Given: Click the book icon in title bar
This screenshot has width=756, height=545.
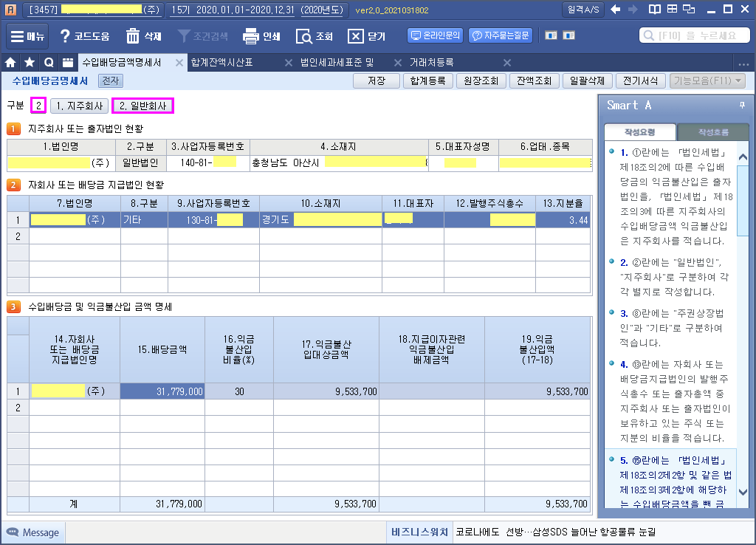Looking at the screenshot, I should (655, 9).
